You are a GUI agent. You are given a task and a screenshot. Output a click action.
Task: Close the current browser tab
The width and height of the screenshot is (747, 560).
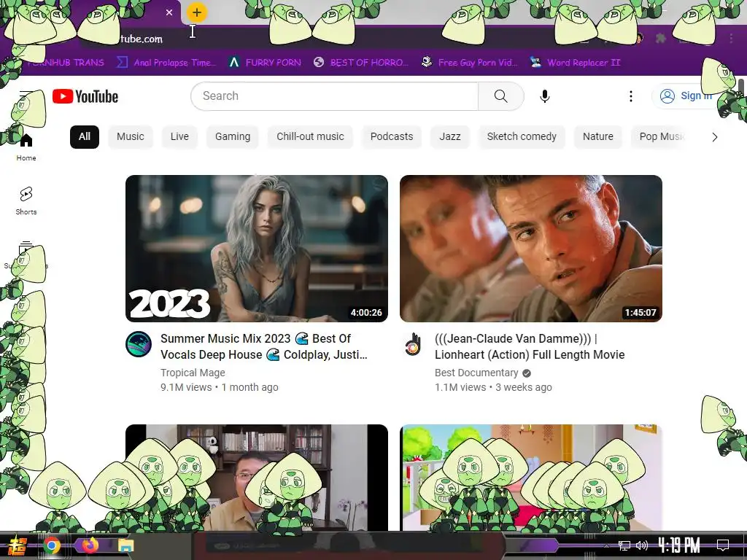point(169,12)
